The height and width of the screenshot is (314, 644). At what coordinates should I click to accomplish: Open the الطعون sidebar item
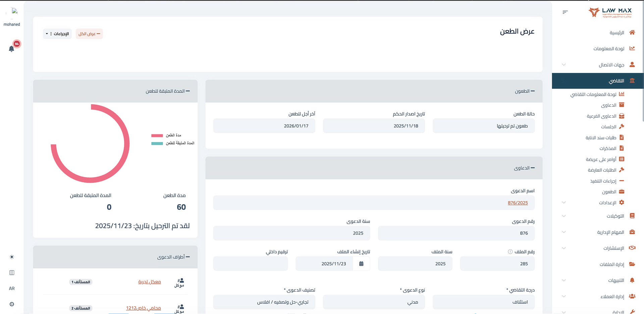point(609,192)
